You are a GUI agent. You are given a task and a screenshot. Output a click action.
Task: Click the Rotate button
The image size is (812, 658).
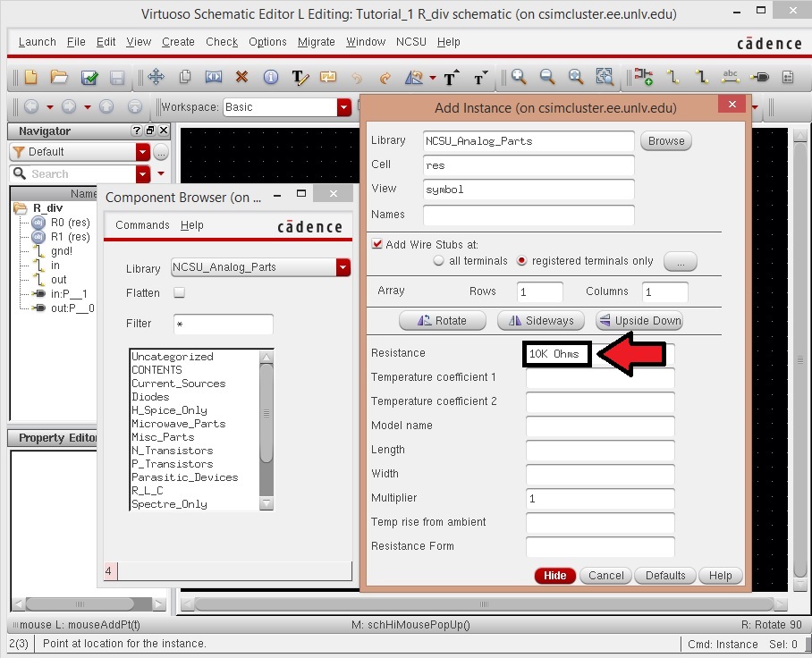click(443, 321)
